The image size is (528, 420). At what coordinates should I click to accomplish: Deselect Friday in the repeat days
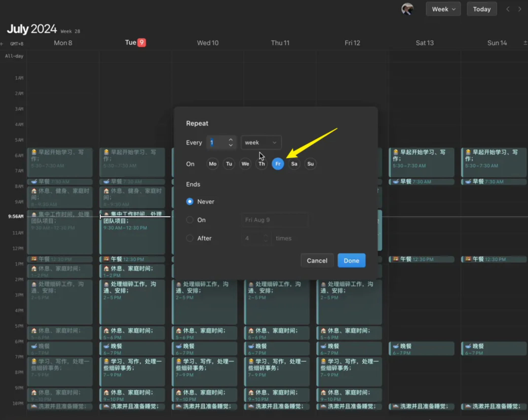click(x=278, y=164)
